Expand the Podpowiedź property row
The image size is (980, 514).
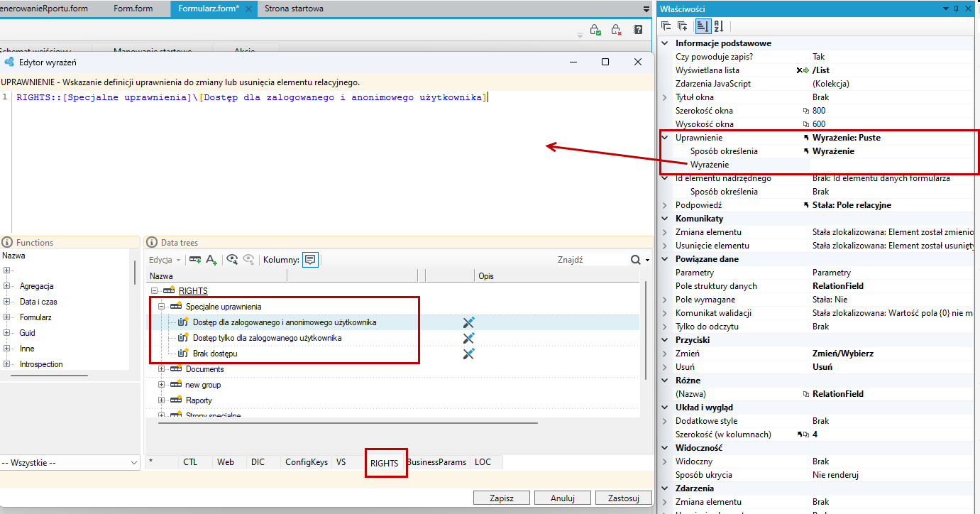click(x=665, y=205)
